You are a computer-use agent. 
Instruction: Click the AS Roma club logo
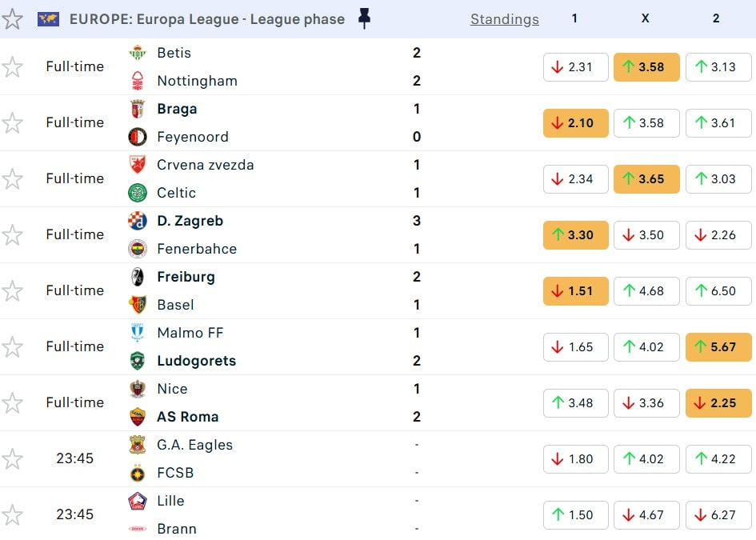[138, 417]
